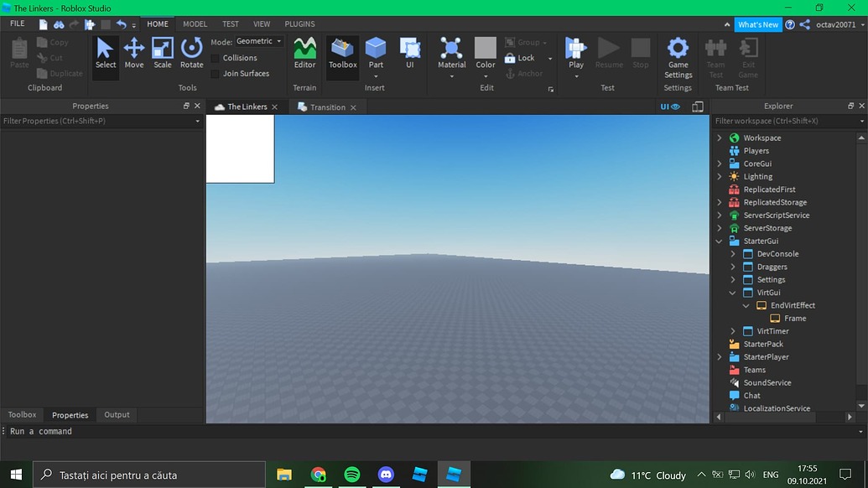Viewport: 868px width, 488px height.
Task: Expand the Lighting tree node
Action: click(719, 176)
